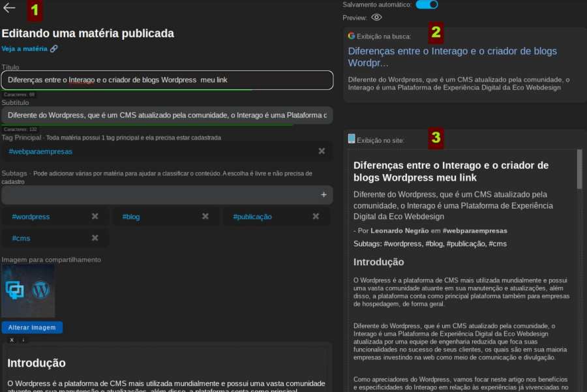Screen dimensions: 587x392
Task: Click the sharing image thumbnail
Action: pyautogui.click(x=28, y=291)
